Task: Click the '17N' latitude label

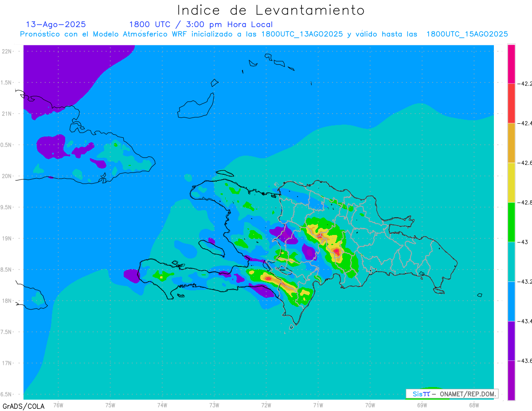Action: click(x=7, y=363)
